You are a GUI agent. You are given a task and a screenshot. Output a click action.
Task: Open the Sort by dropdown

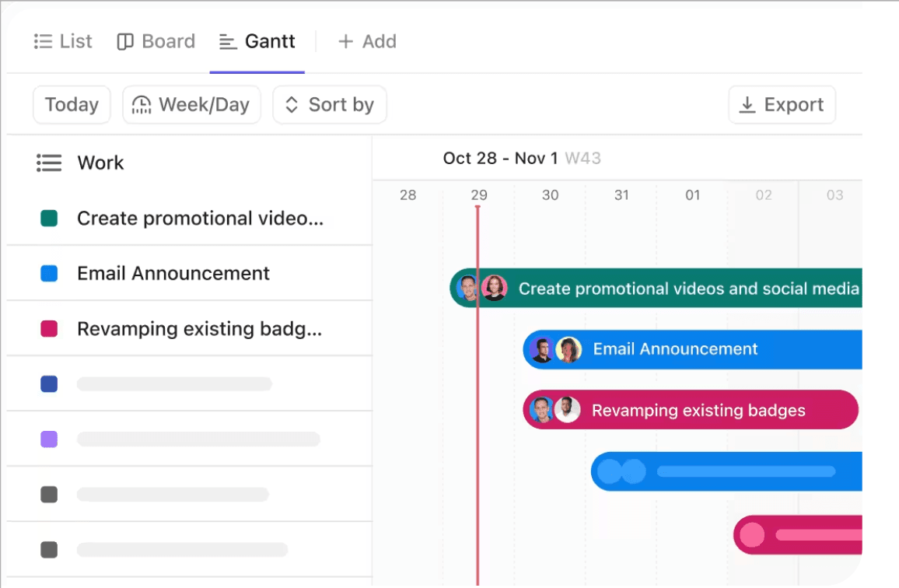tap(330, 105)
